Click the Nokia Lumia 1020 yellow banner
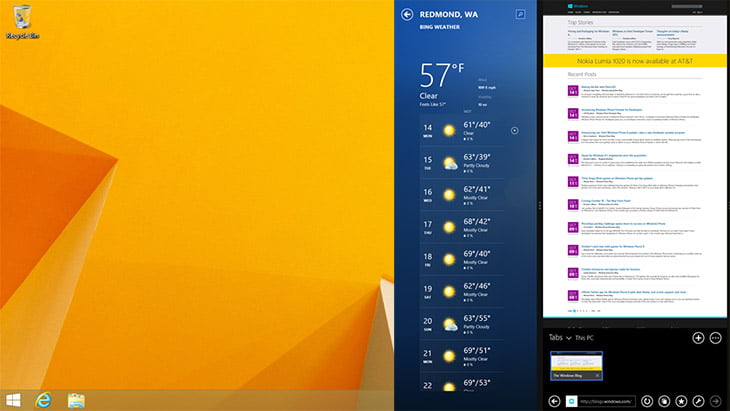730x411 pixels. tap(635, 61)
